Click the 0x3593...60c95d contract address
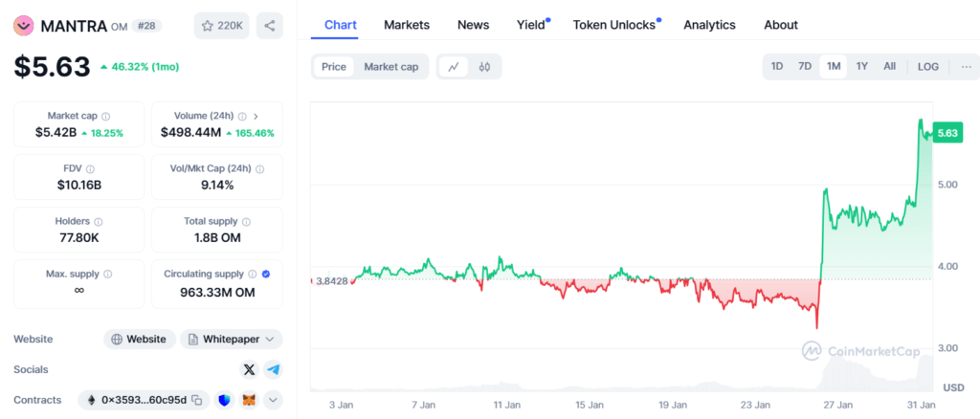 pyautogui.click(x=144, y=400)
